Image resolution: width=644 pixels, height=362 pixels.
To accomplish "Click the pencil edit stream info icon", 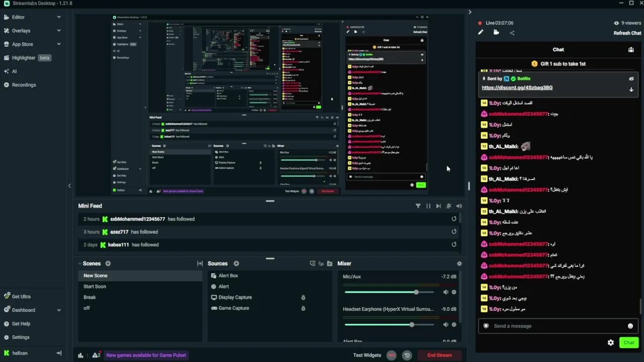I will 480,33.
